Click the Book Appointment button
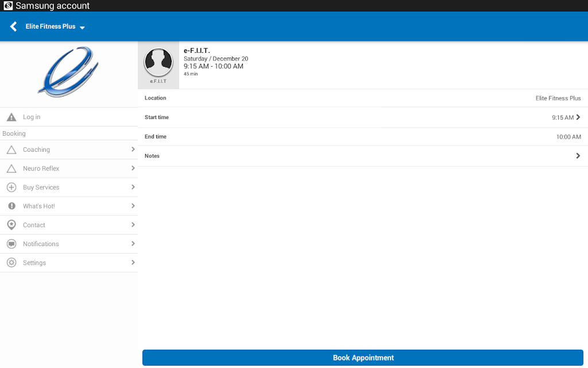This screenshot has width=588, height=368. 363,358
